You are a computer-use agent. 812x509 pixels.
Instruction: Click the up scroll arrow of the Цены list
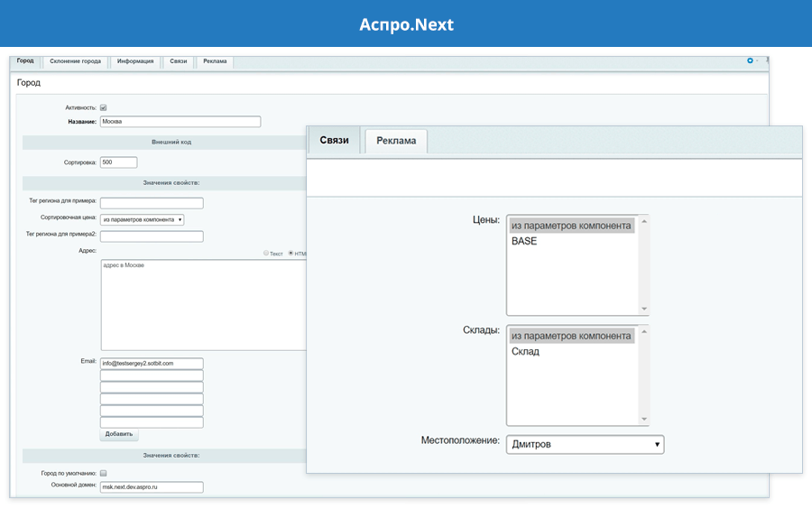point(644,222)
